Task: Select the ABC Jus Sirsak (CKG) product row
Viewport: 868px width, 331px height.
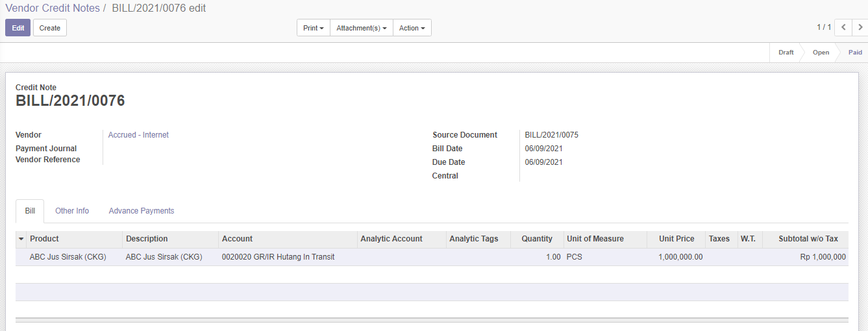Action: tap(68, 257)
